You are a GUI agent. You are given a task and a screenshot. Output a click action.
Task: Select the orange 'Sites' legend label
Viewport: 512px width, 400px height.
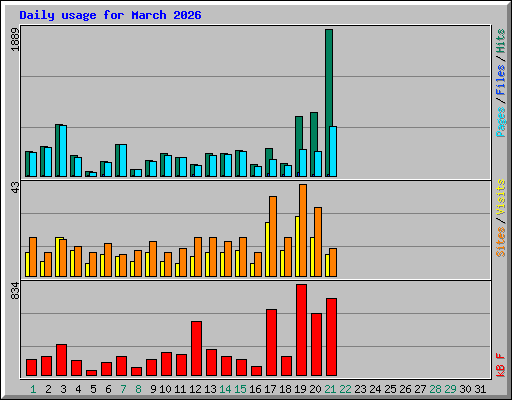tap(500, 242)
